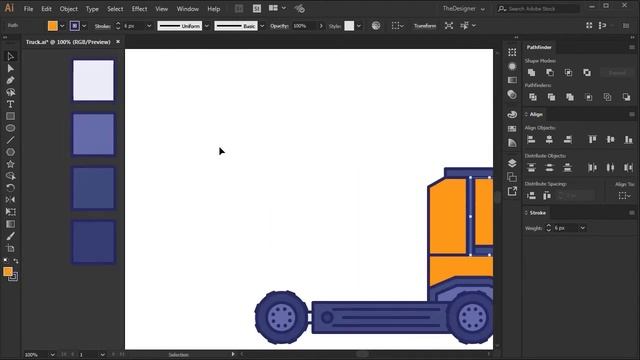The height and width of the screenshot is (360, 640).
Task: Click the Recolor Artwork icon
Action: pos(376,26)
